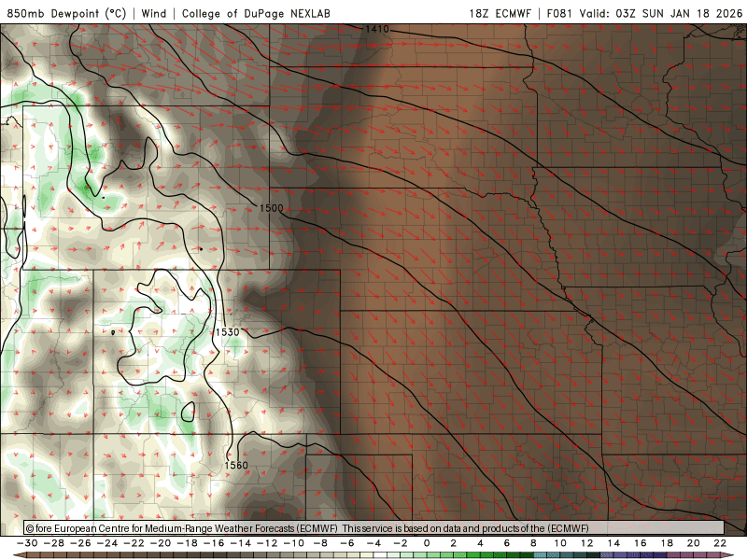The height and width of the screenshot is (560, 747).
Task: Click the 6 value on the color scale
Action: 507,543
